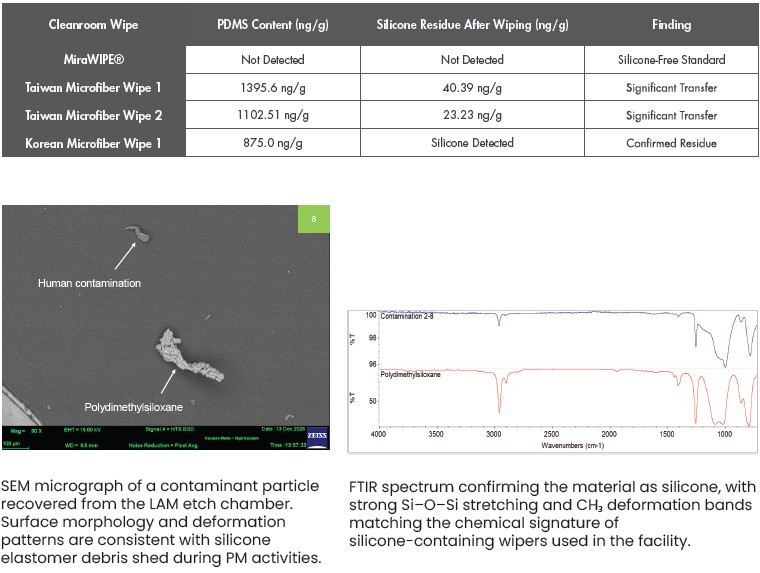Screen dimensions: 760x573
Task: Click the green number 8 badge
Action: coord(313,219)
